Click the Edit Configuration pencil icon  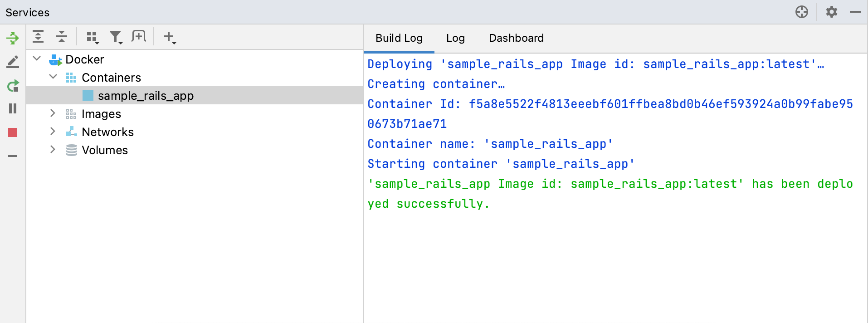pyautogui.click(x=13, y=61)
